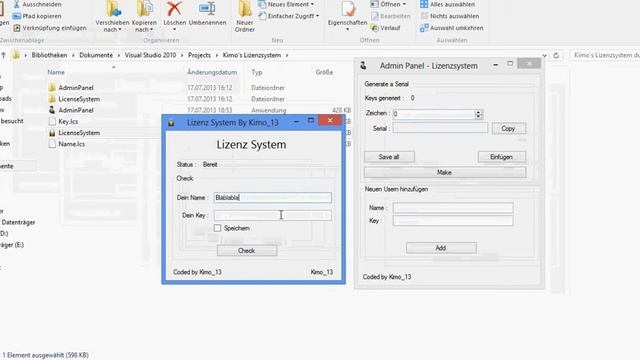The width and height of the screenshot is (640, 360).
Task: Minimize the Lizenz System window
Action: tap(297, 121)
